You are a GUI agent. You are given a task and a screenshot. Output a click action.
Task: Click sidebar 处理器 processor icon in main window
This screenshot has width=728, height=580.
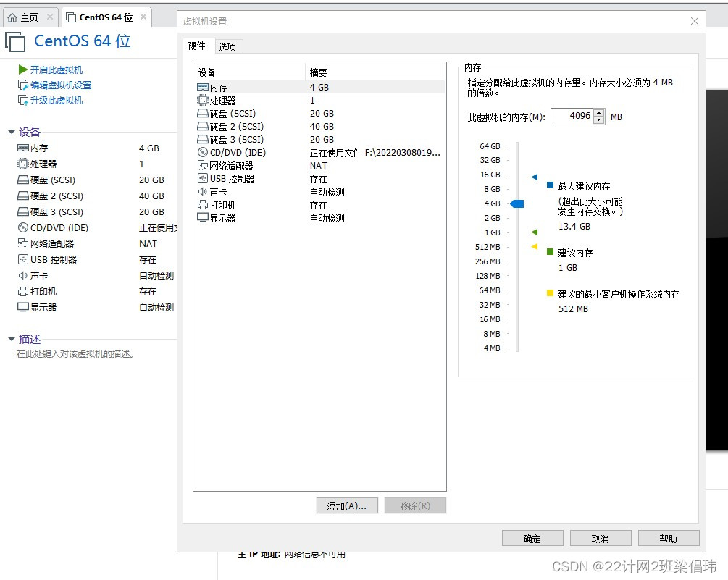(x=22, y=164)
